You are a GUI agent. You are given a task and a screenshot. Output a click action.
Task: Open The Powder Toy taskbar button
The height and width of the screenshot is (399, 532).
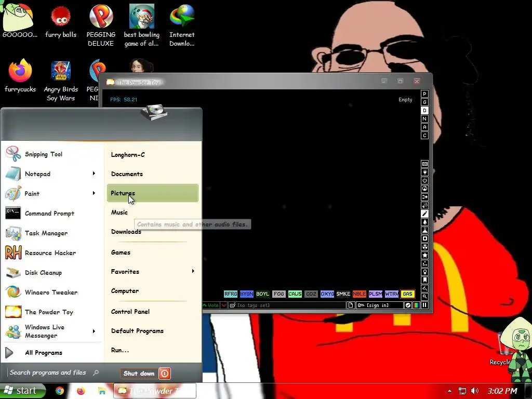pos(155,391)
